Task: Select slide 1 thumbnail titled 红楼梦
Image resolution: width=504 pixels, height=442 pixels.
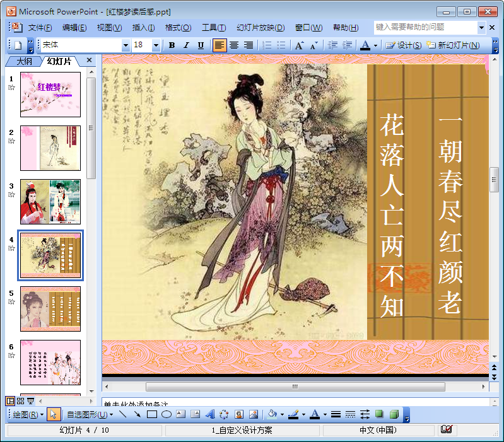Action: pyautogui.click(x=50, y=95)
